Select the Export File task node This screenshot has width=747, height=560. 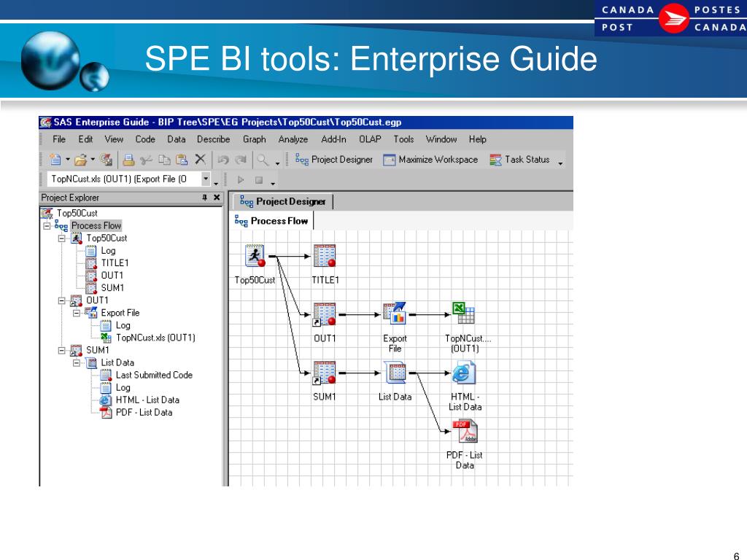395,314
